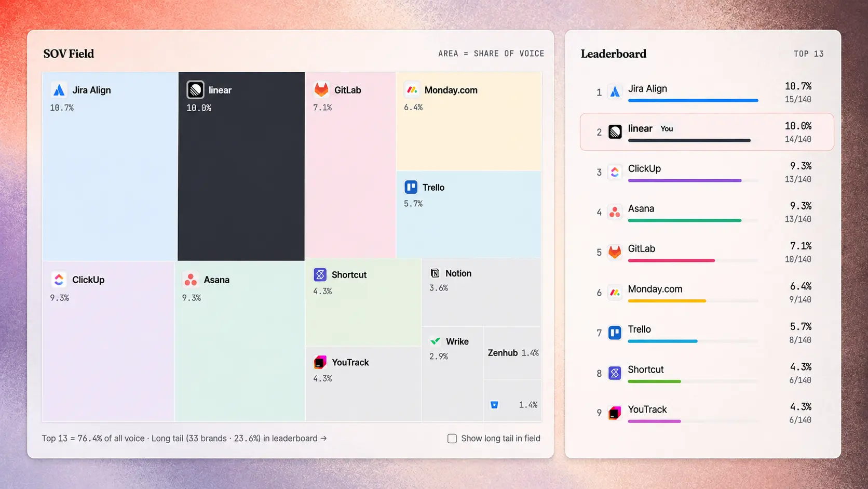Click the blue Jira Align leaderboard bar
This screenshot has height=489, width=868.
pos(693,100)
